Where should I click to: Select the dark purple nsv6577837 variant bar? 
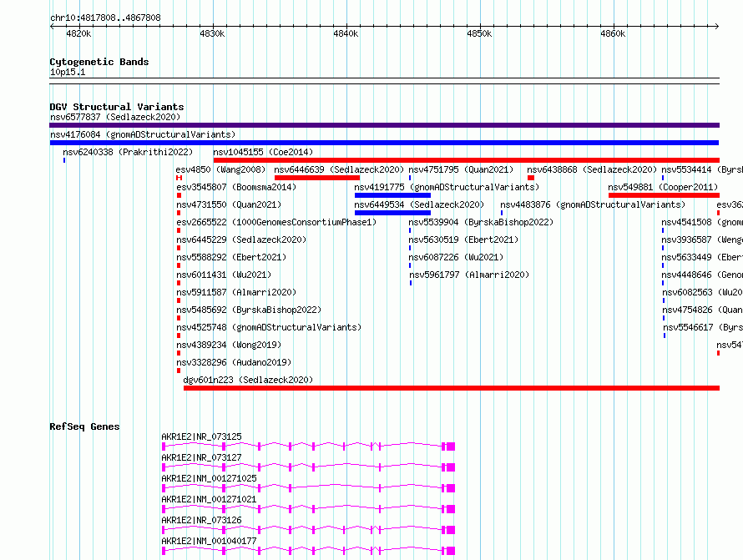tap(384, 125)
